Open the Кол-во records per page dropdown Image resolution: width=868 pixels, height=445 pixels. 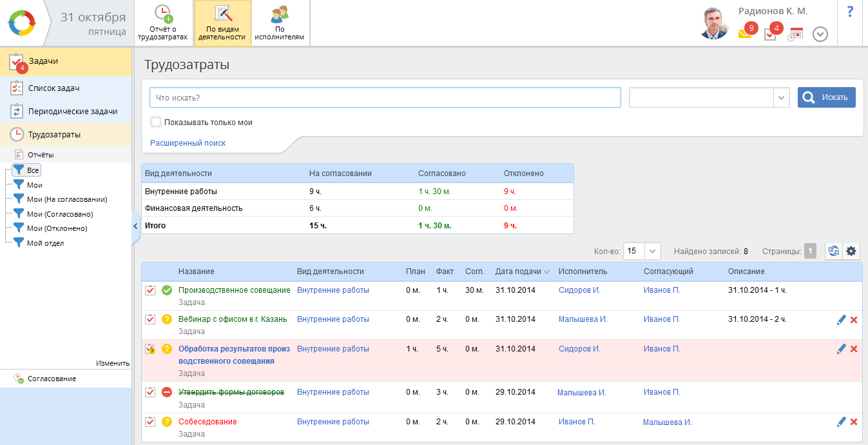tap(653, 251)
